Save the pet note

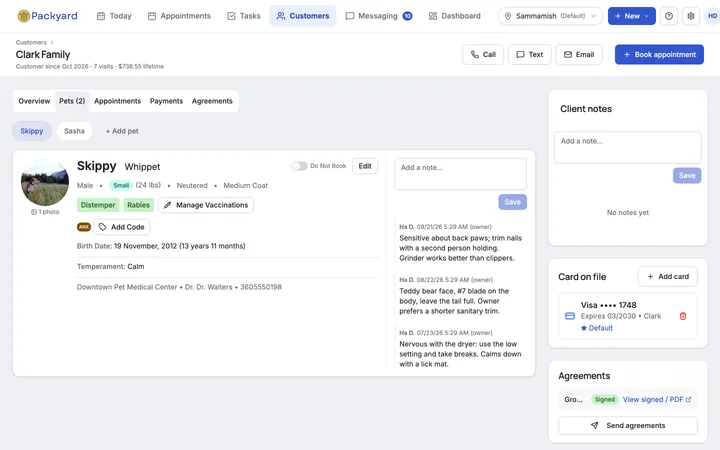[x=512, y=202]
